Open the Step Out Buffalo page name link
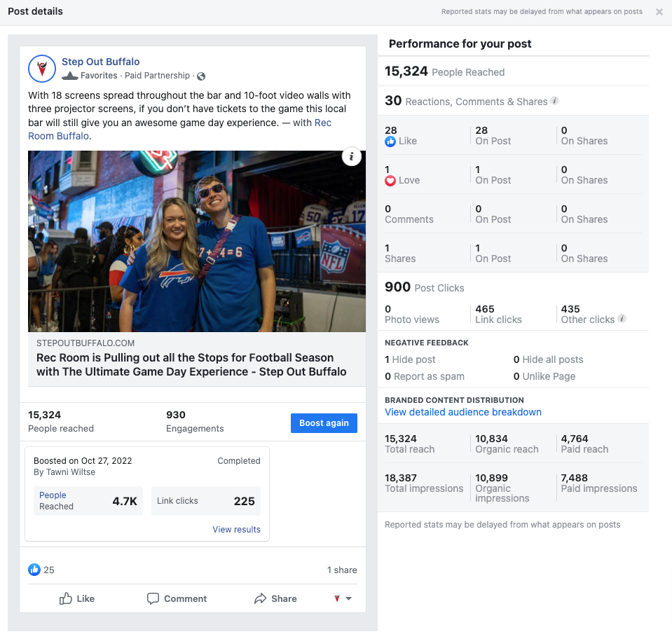 click(x=101, y=62)
